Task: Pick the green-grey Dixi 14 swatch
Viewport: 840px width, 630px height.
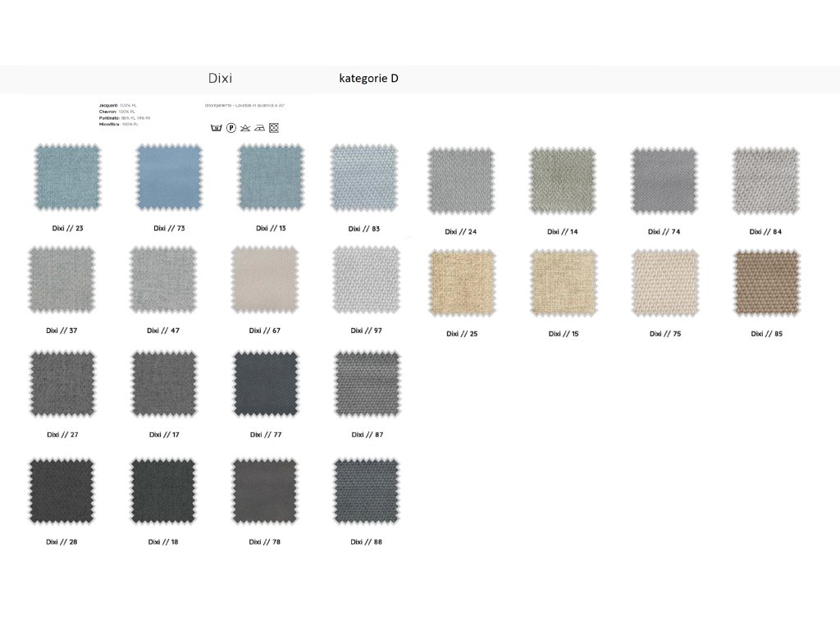Action: point(563,181)
